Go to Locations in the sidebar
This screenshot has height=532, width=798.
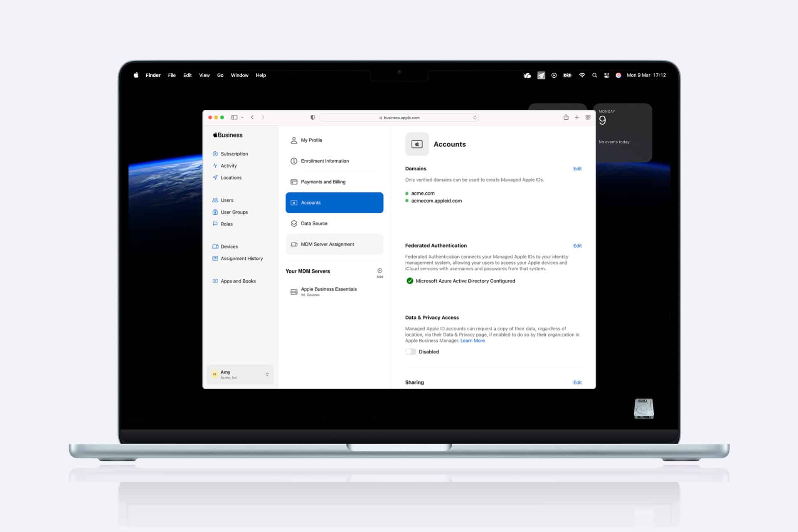pos(227,177)
